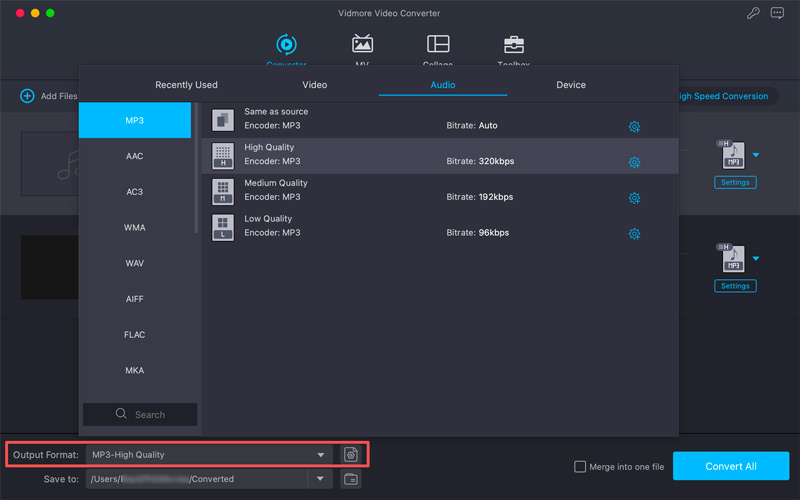
Task: Open the MV module icon
Action: pos(362,44)
